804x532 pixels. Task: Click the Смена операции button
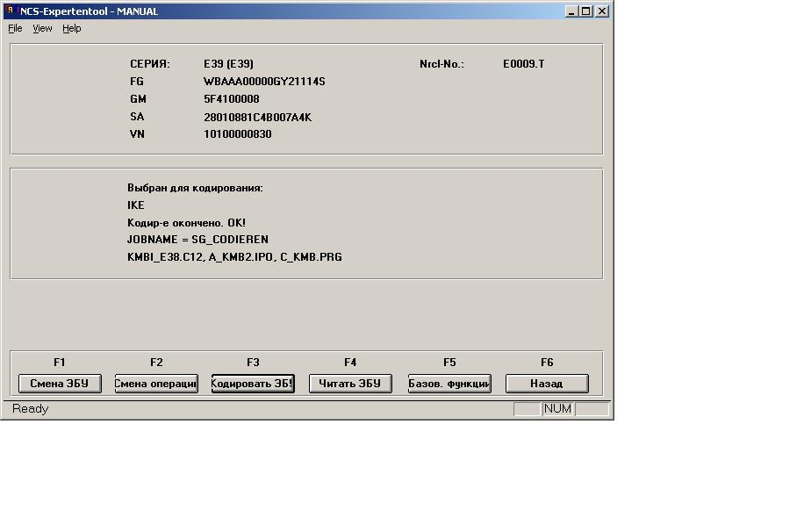coord(156,384)
